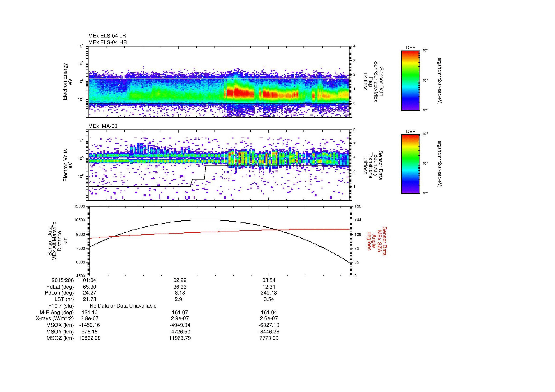Click the MSOY value '978.18'
Screen dimensions: 555x392
pos(89,332)
